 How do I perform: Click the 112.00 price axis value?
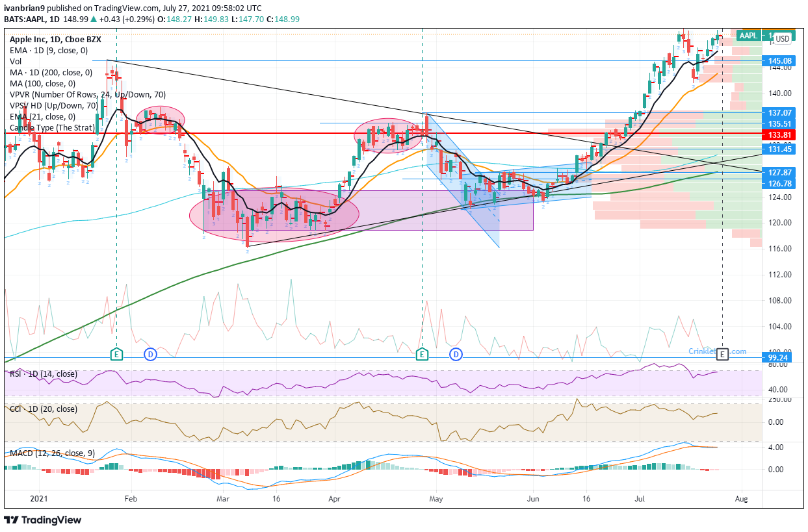coord(779,275)
